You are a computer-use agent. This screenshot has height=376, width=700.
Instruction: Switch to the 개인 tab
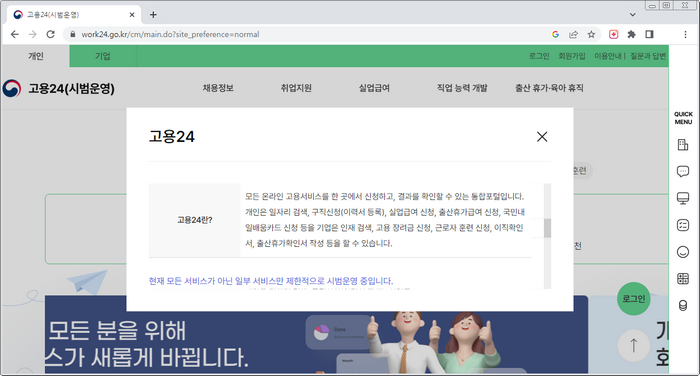click(x=36, y=56)
